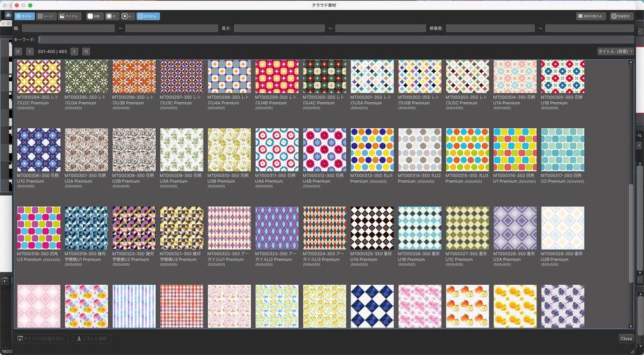Jump to the last page of materials

[x=86, y=51]
